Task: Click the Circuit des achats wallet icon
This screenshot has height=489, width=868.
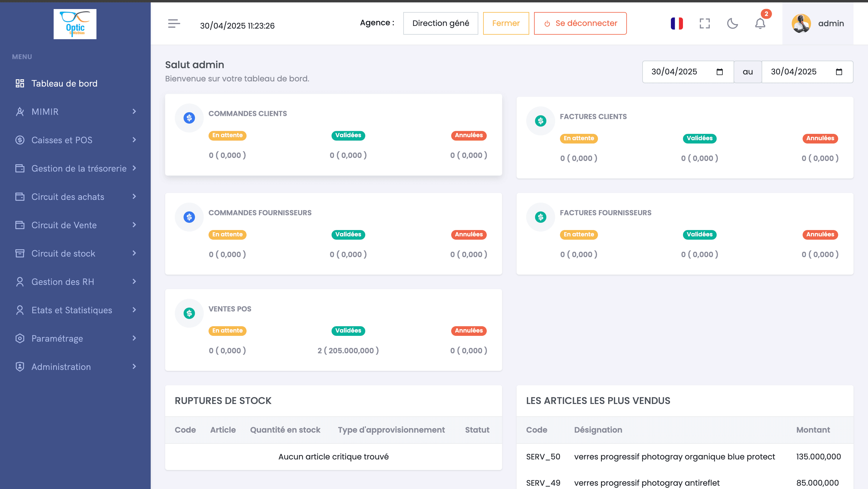Action: pyautogui.click(x=20, y=197)
